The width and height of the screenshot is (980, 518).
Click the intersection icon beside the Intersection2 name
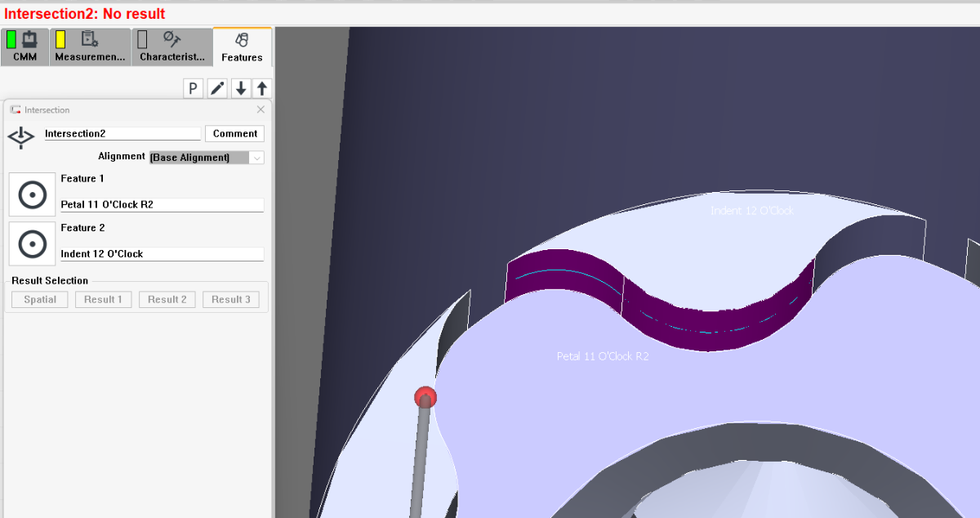pos(20,137)
